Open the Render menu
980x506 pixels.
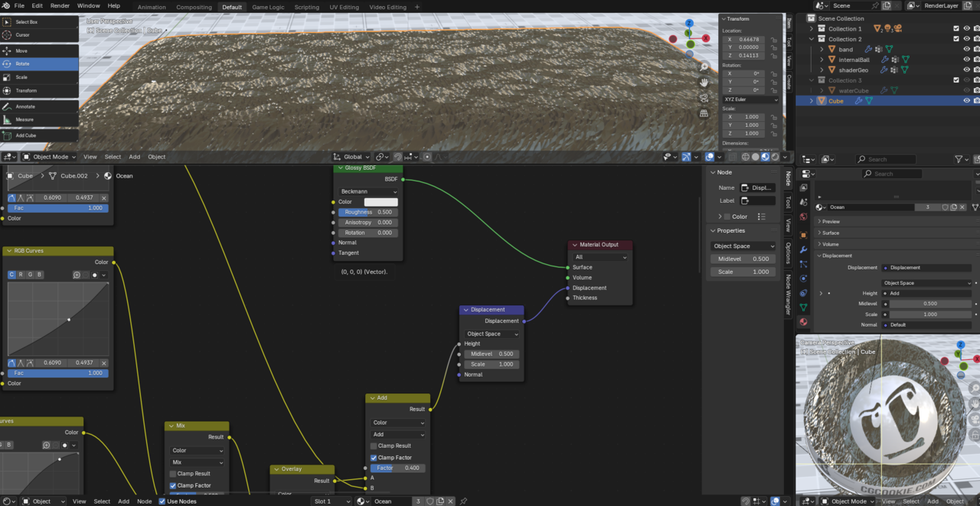click(60, 6)
